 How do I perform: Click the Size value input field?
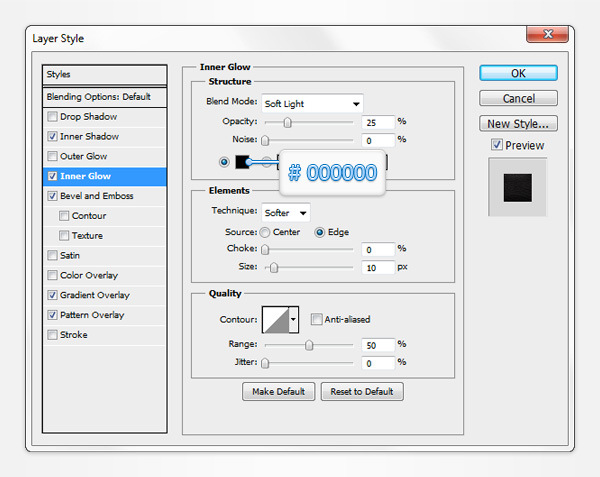click(378, 268)
